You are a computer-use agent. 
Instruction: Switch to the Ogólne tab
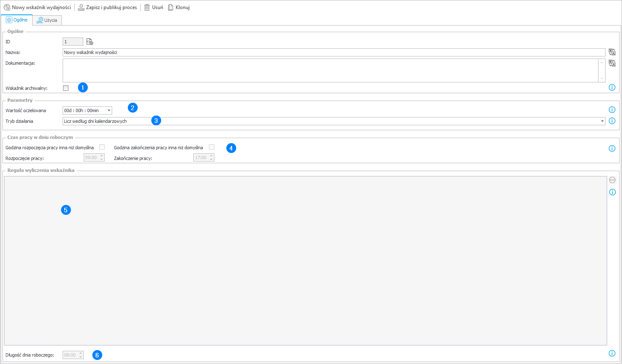pyautogui.click(x=17, y=20)
